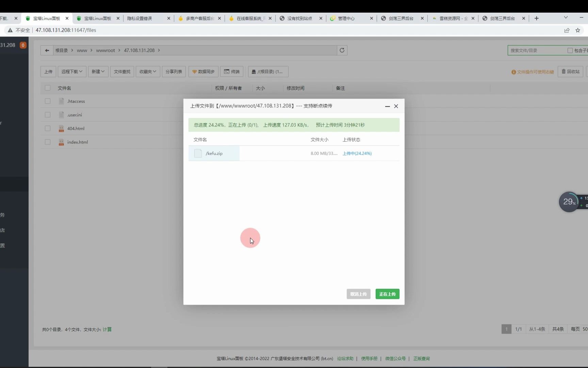Check the 404.html row checkbox
The width and height of the screenshot is (588, 368).
click(x=48, y=128)
